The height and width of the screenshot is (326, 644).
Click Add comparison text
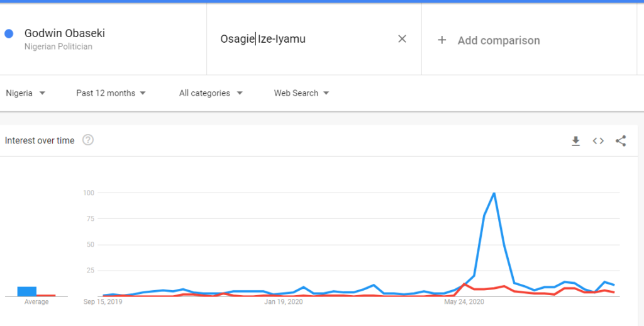(499, 40)
